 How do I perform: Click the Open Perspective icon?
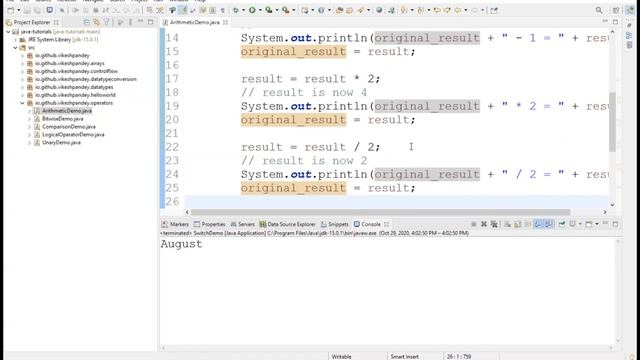point(616,10)
